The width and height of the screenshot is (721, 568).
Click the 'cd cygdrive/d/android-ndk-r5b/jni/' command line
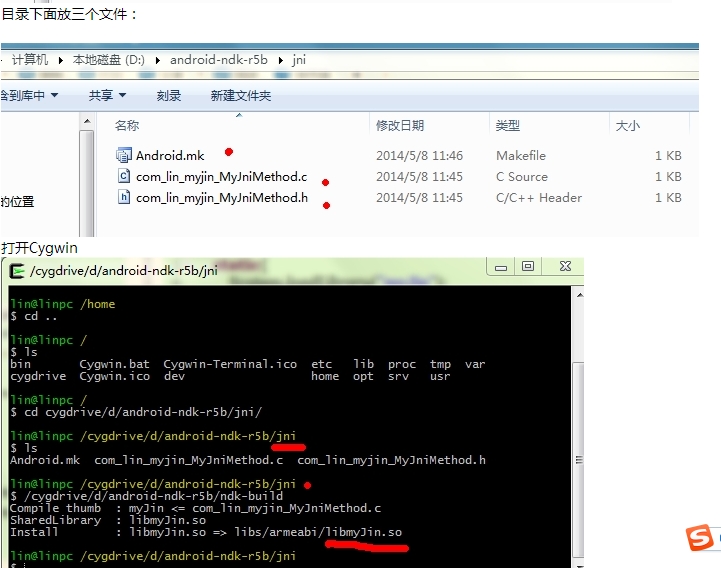[x=136, y=412]
